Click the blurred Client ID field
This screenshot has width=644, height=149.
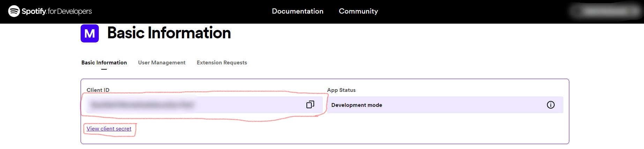pos(205,105)
